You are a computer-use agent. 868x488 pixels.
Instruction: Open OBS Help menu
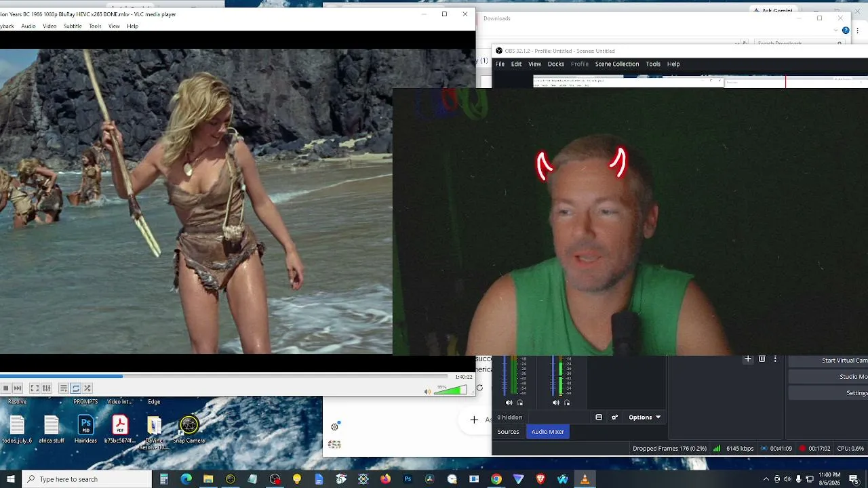pos(673,64)
